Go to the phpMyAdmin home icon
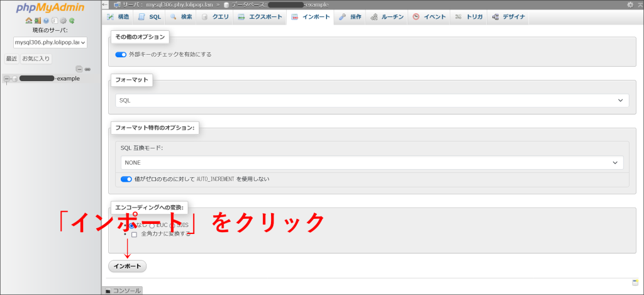Screen dimensions: 644x295 click(x=29, y=21)
